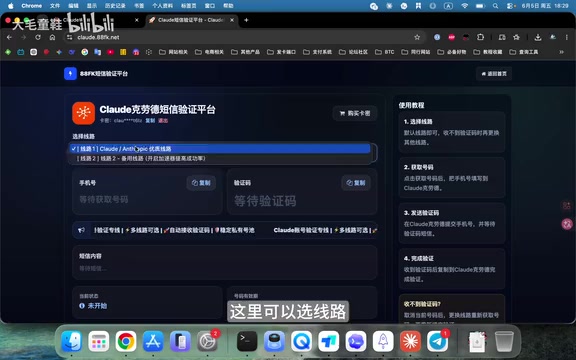The height and width of the screenshot is (360, 576).
Task: Open the 支付系统 bookmarks folder
Action: [x=317, y=52]
